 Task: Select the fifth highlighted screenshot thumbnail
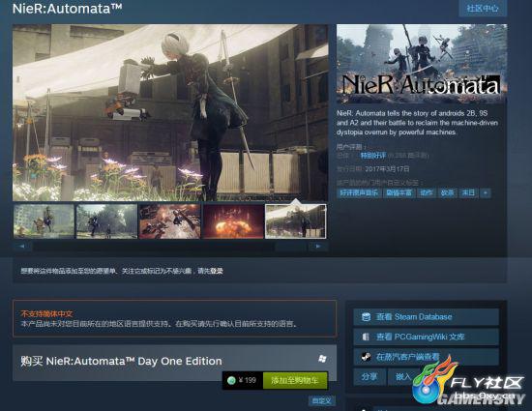[296, 221]
